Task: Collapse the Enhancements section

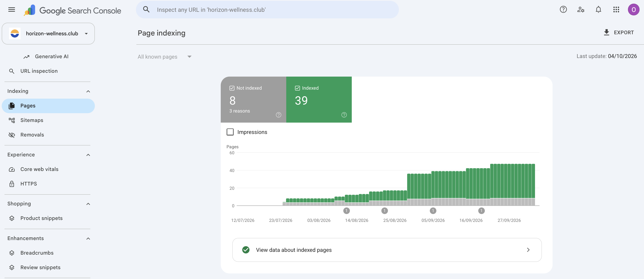Action: 88,239
